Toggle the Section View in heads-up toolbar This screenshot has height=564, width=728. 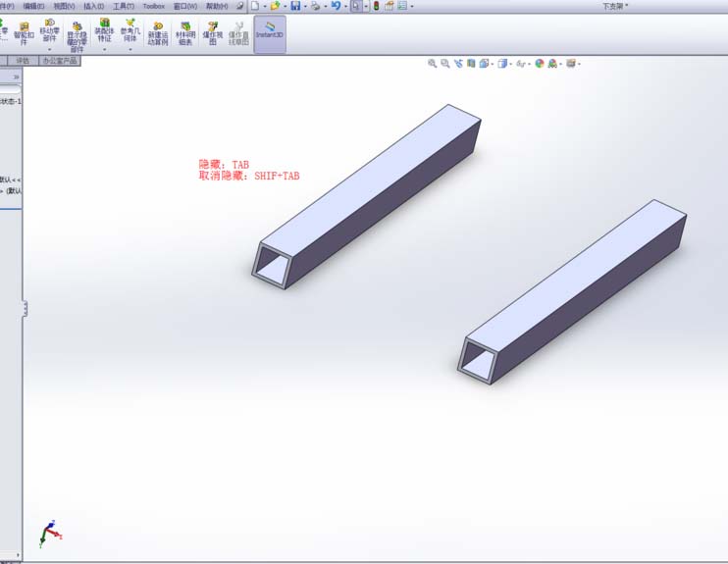point(471,64)
